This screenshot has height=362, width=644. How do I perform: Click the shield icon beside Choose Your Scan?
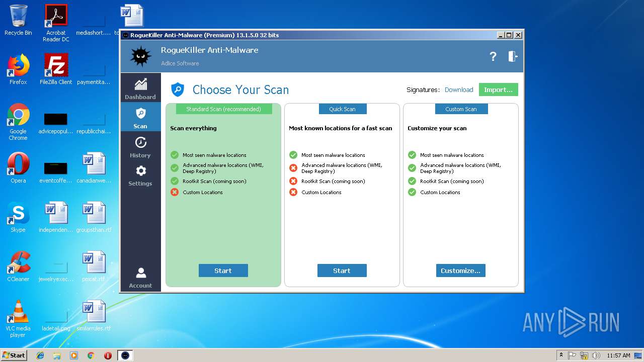pyautogui.click(x=177, y=89)
